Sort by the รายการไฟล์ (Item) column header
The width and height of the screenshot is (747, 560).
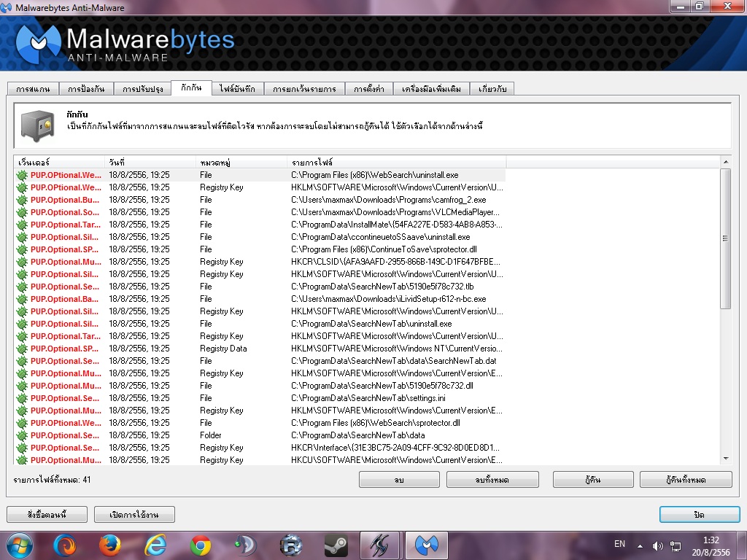[x=397, y=163]
